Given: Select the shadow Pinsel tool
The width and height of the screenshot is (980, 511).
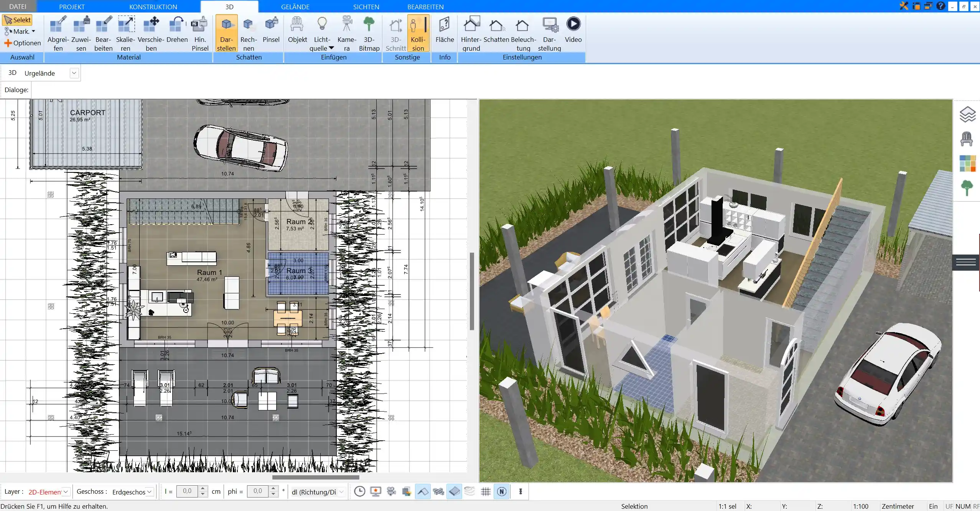Looking at the screenshot, I should 271,30.
